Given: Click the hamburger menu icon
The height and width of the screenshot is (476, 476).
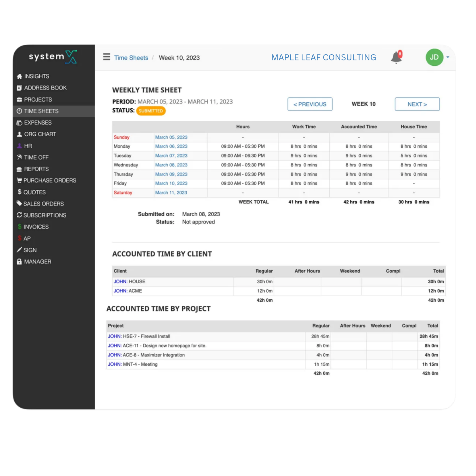Looking at the screenshot, I should click(x=106, y=57).
